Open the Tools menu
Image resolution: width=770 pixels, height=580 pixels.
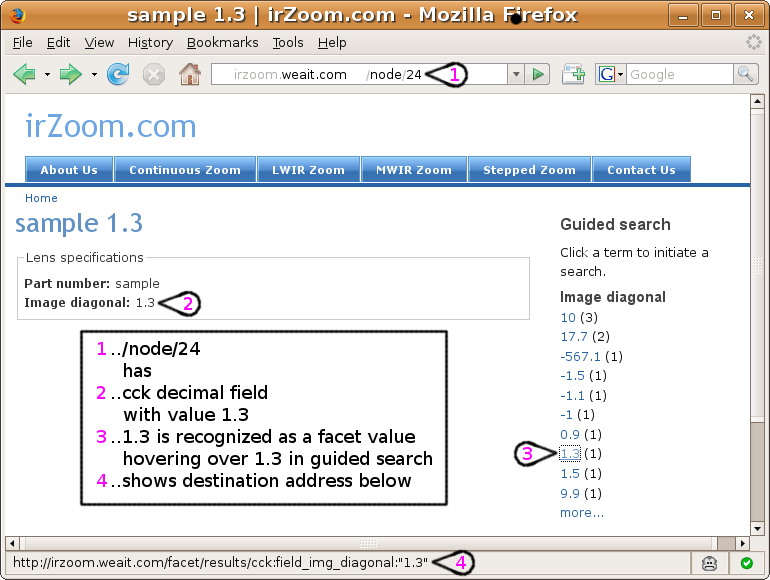(288, 43)
